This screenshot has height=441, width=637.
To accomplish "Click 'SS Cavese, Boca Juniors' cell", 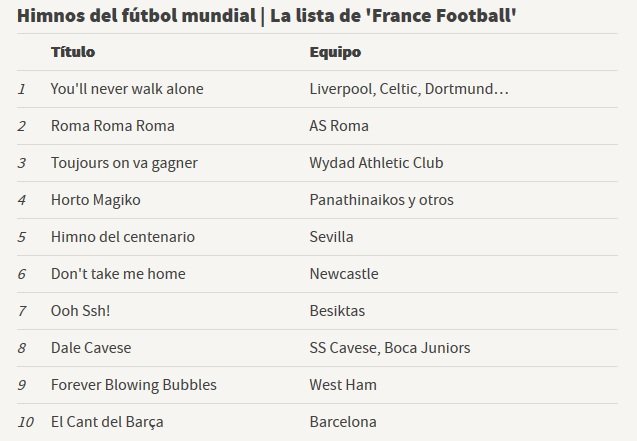I will [390, 348].
